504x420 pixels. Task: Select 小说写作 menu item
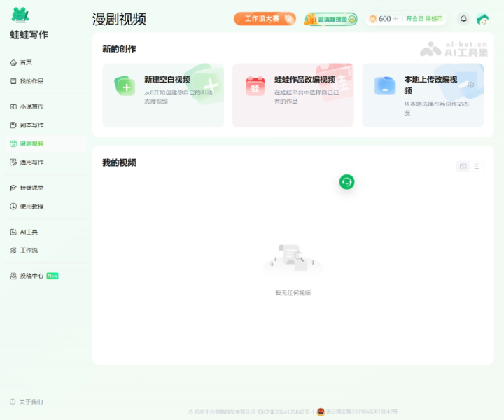(31, 106)
